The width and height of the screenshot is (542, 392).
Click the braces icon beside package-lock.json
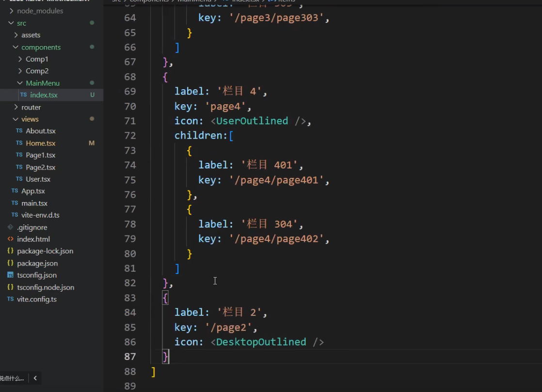coord(10,251)
